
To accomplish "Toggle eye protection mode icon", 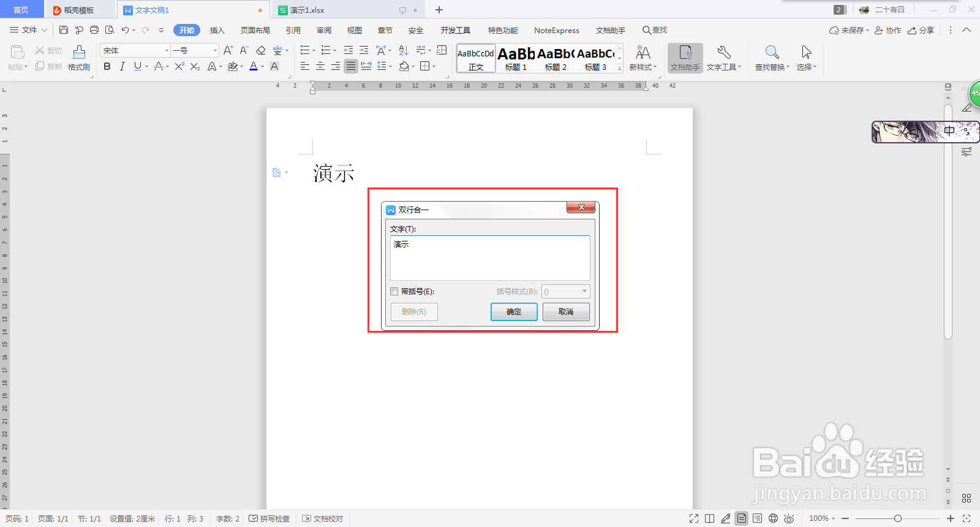I will pyautogui.click(x=789, y=518).
